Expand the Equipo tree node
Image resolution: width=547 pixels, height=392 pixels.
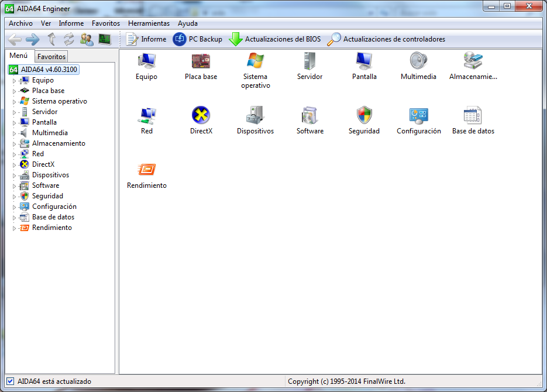coord(14,81)
